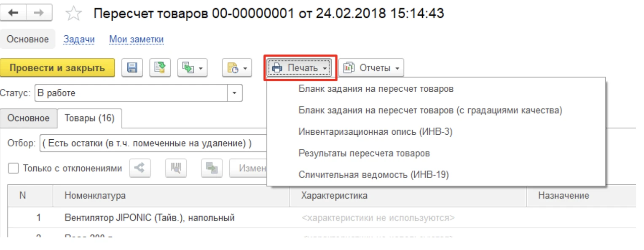Viewport: 644px width, 250px height.
Task: Select Инвентаризационная опись (ИНВ-3) menu item
Action: pos(375,132)
